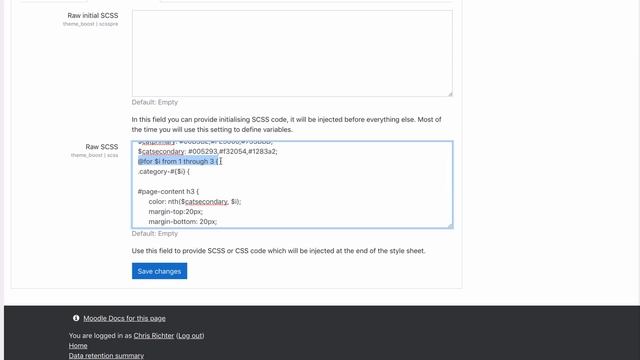The width and height of the screenshot is (640, 360).
Task: Click the Log out link
Action: point(190,336)
